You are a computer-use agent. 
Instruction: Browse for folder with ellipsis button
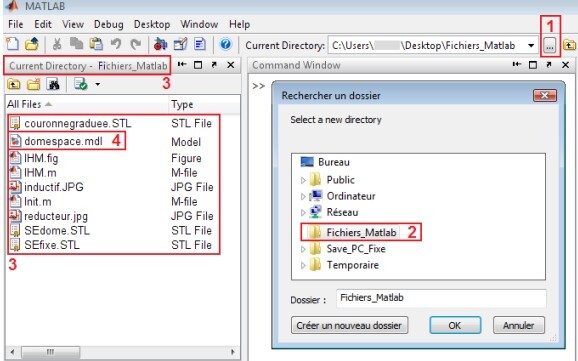[x=549, y=46]
